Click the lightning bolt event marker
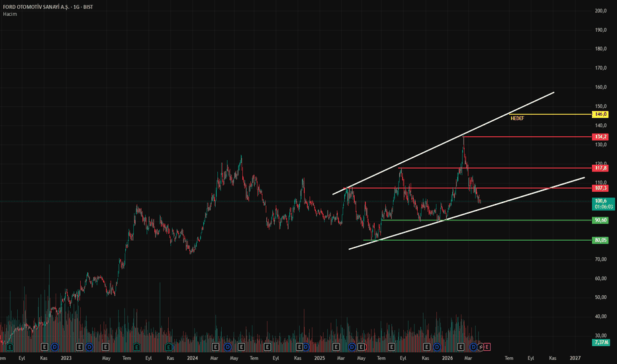This screenshot has height=364, width=617. pos(481,347)
